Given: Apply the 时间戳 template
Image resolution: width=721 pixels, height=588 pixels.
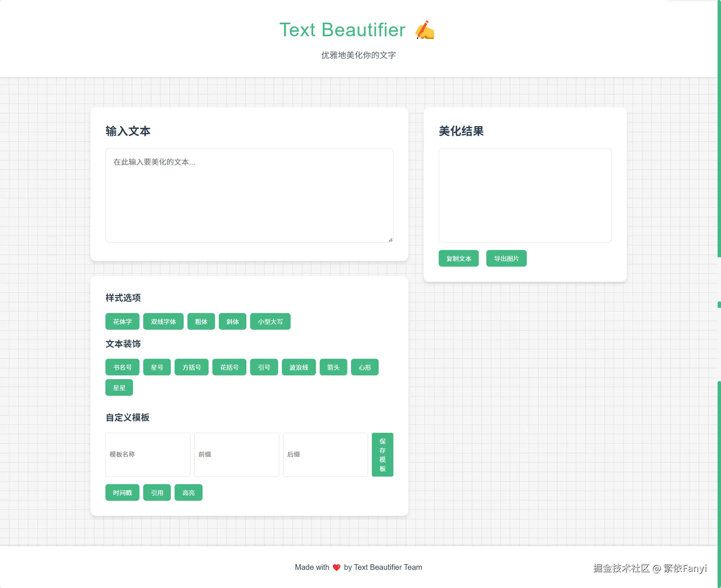Looking at the screenshot, I should (x=122, y=492).
